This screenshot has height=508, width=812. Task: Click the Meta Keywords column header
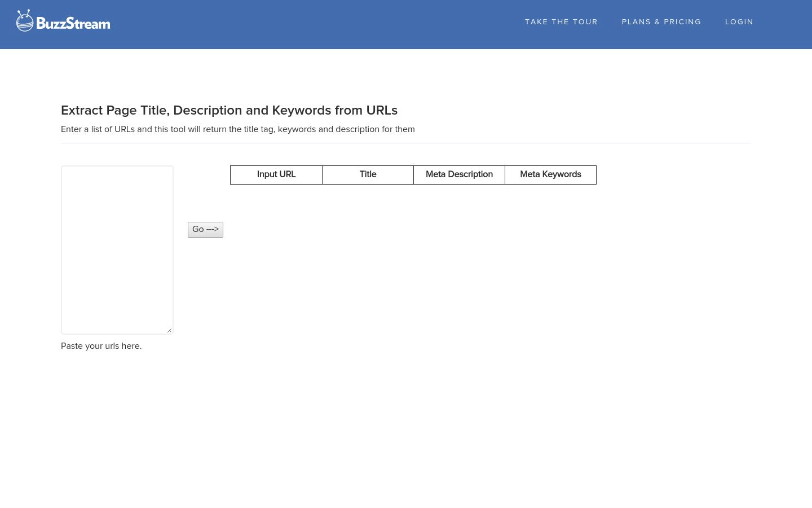550,174
